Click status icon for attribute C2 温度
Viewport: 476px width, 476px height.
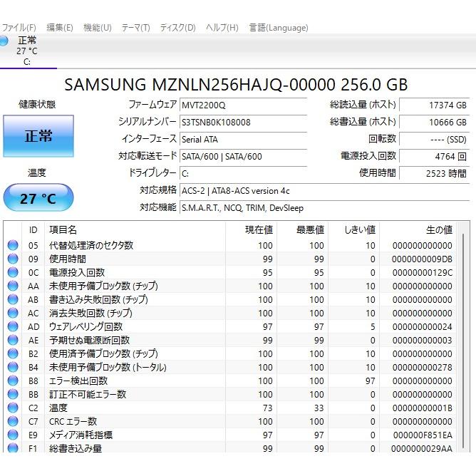tap(13, 408)
